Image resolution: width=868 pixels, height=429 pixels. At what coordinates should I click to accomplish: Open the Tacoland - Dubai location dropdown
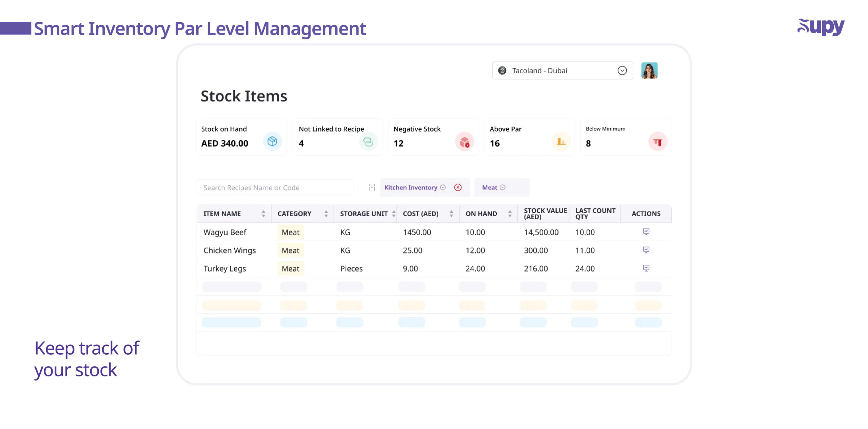(x=562, y=71)
